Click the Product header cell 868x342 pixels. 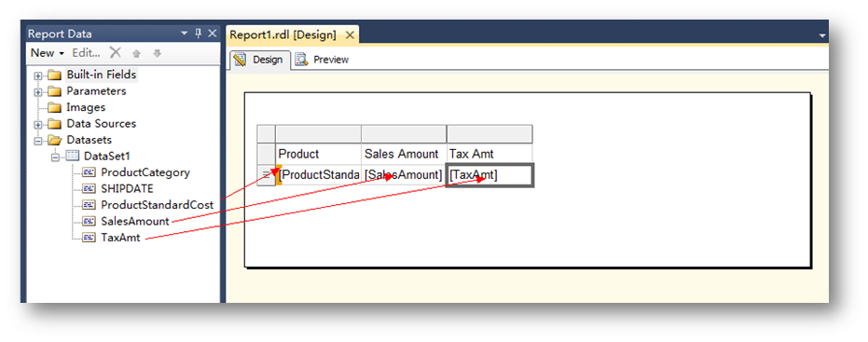[x=318, y=154]
